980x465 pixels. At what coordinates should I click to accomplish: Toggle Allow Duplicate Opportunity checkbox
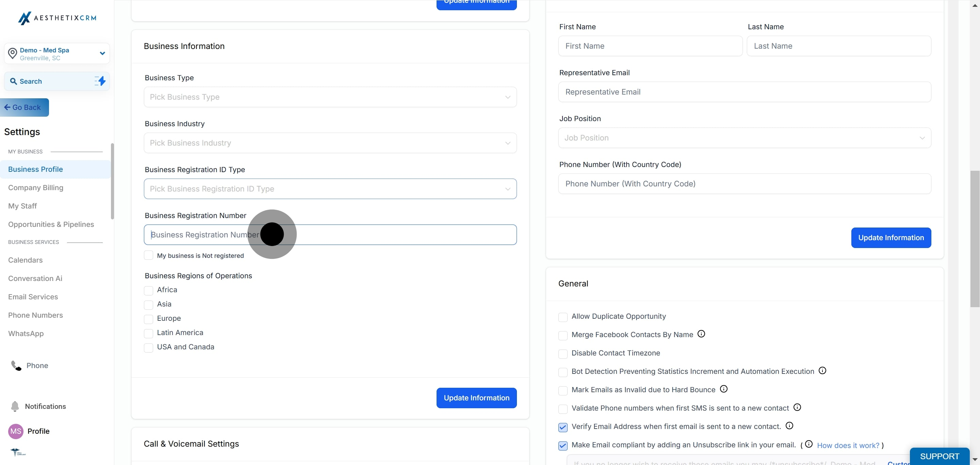[x=563, y=317]
